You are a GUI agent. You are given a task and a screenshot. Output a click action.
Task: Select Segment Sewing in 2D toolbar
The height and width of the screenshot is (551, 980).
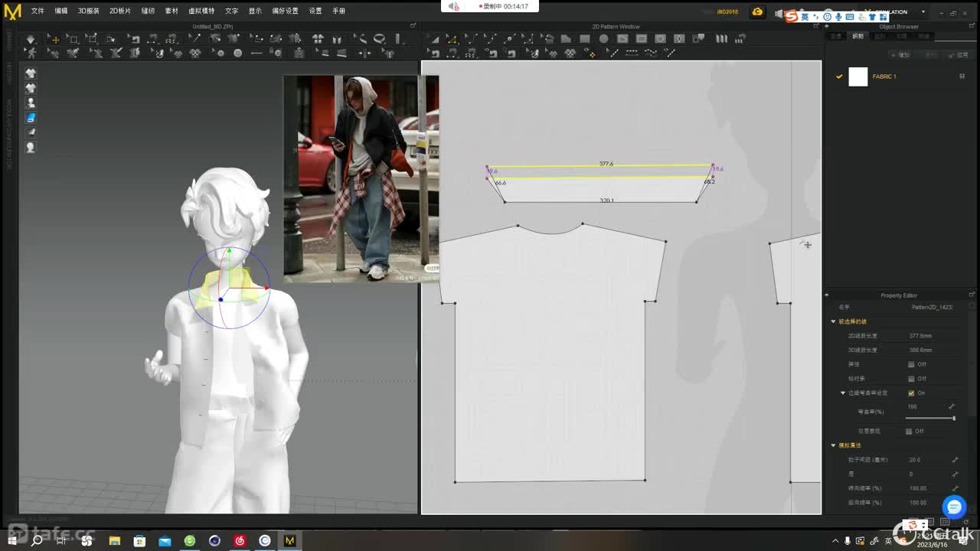pos(452,53)
